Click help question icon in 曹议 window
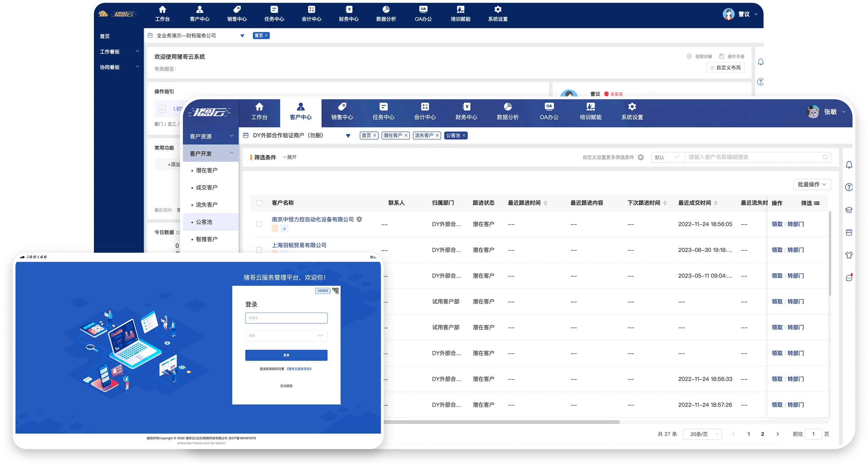The width and height of the screenshot is (868, 466). (760, 82)
